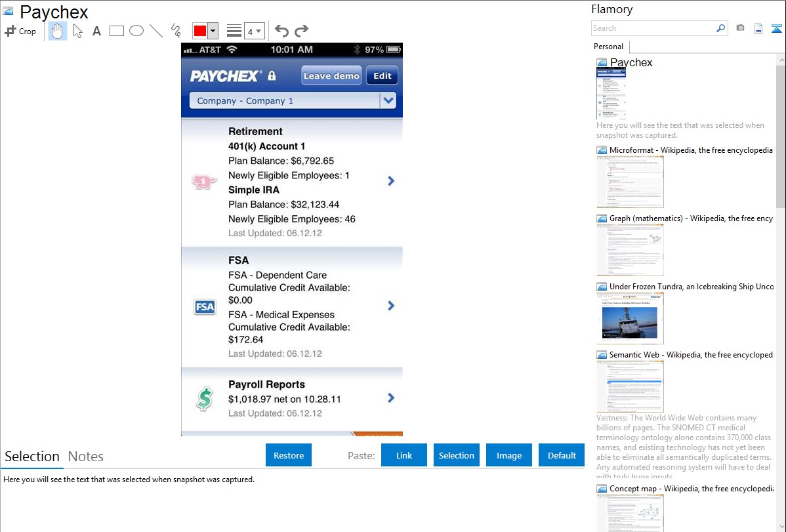The height and width of the screenshot is (532, 786).
Task: Pick the text annotation tool
Action: tap(96, 31)
